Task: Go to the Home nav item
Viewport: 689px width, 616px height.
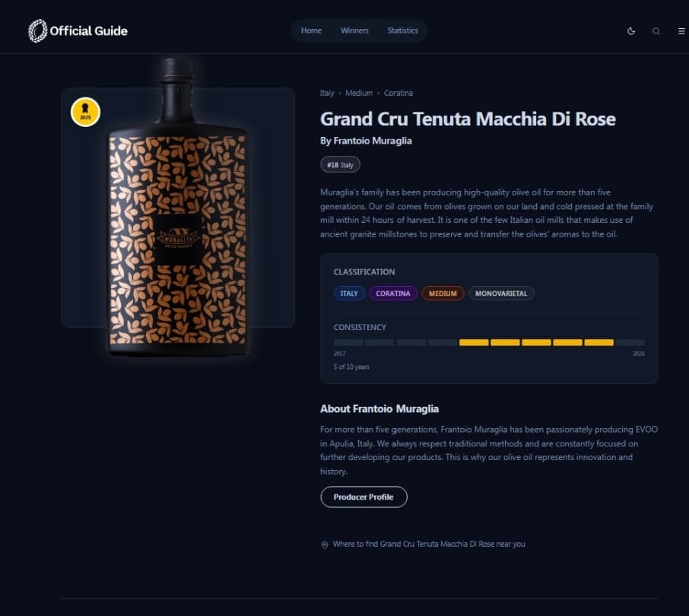Action: (311, 30)
